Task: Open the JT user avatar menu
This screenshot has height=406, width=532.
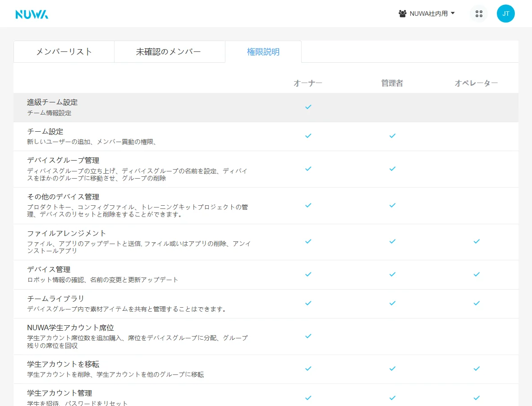Action: pos(505,14)
